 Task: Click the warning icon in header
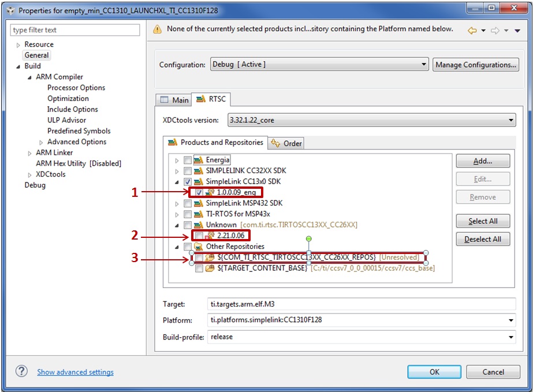tap(157, 29)
